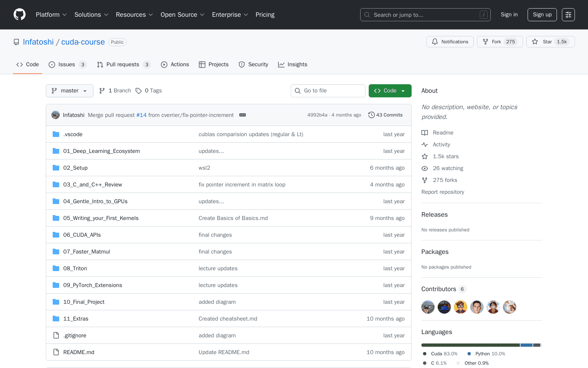Open pull request #14 link
Image resolution: width=588 pixels, height=368 pixels.
point(141,115)
